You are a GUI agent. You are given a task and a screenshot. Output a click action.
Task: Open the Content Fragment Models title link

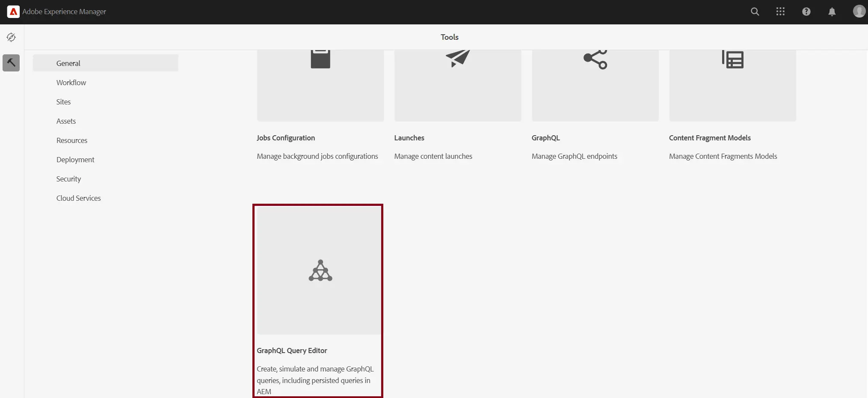tap(710, 138)
